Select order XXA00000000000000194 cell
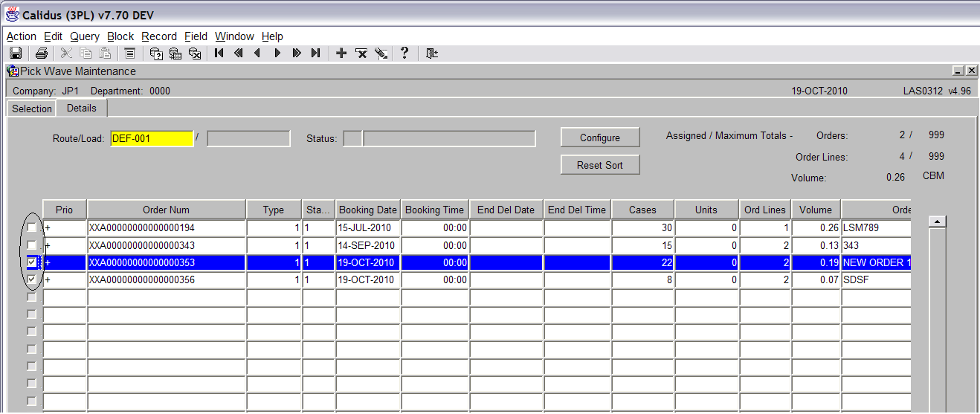Screen dimensions: 980x414 click(167, 227)
